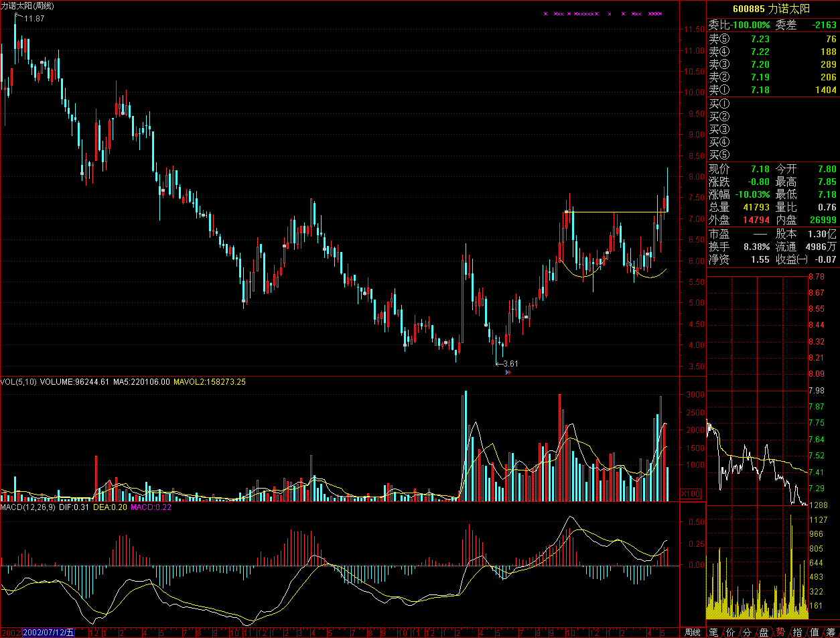
Task: Click the 收益 value -0.07
Action: 826,259
